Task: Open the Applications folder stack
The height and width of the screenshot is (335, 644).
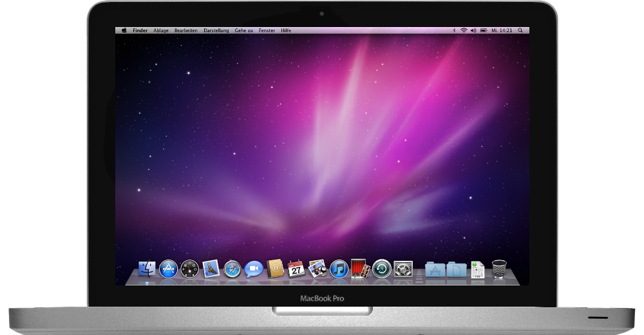Action: tap(435, 270)
